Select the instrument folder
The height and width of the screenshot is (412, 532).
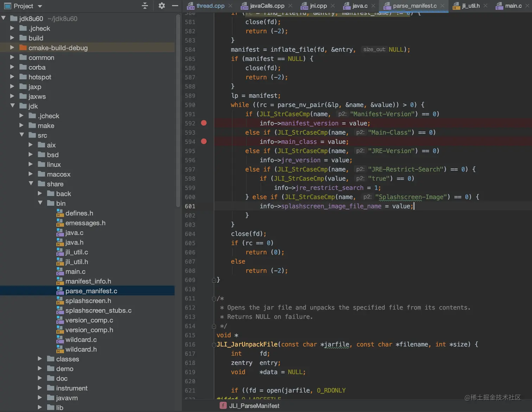click(x=72, y=388)
